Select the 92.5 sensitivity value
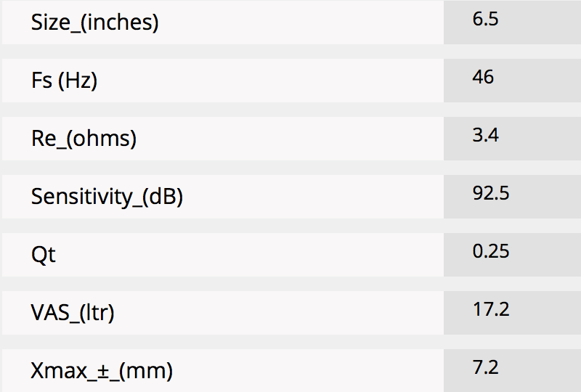Screen dimensions: 581x392 (x=491, y=193)
